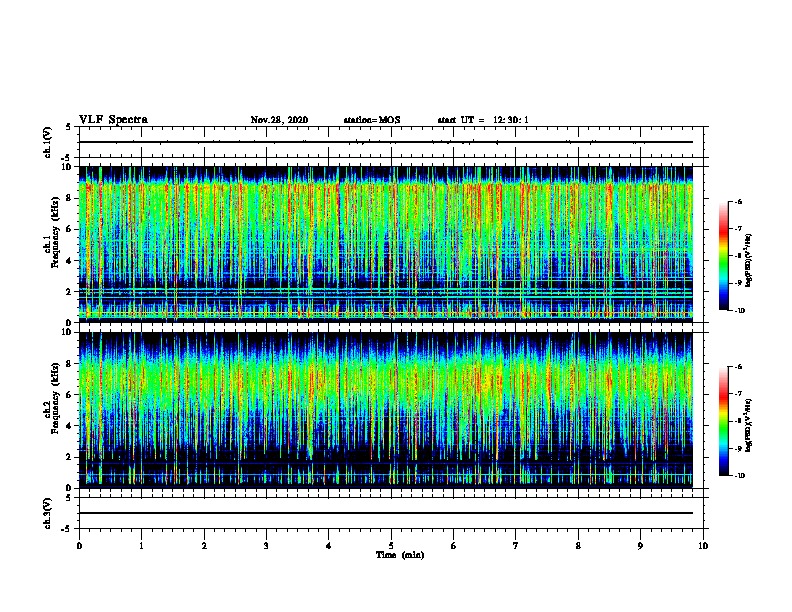Click the ch.2 "Frequency (kHz)" axis label
The image size is (792, 612).
55,398
